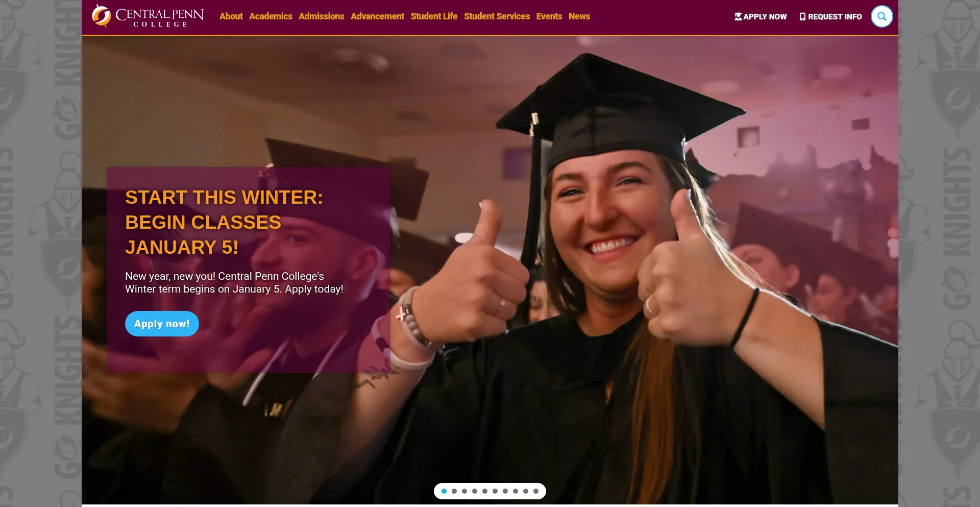
Task: Select the last carousel slide dot
Action: pos(536,491)
